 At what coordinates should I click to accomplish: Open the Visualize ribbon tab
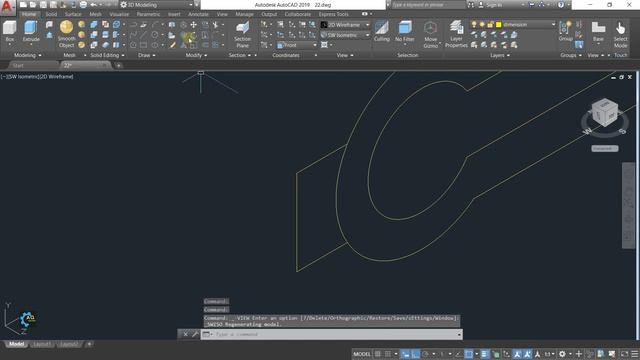(119, 14)
